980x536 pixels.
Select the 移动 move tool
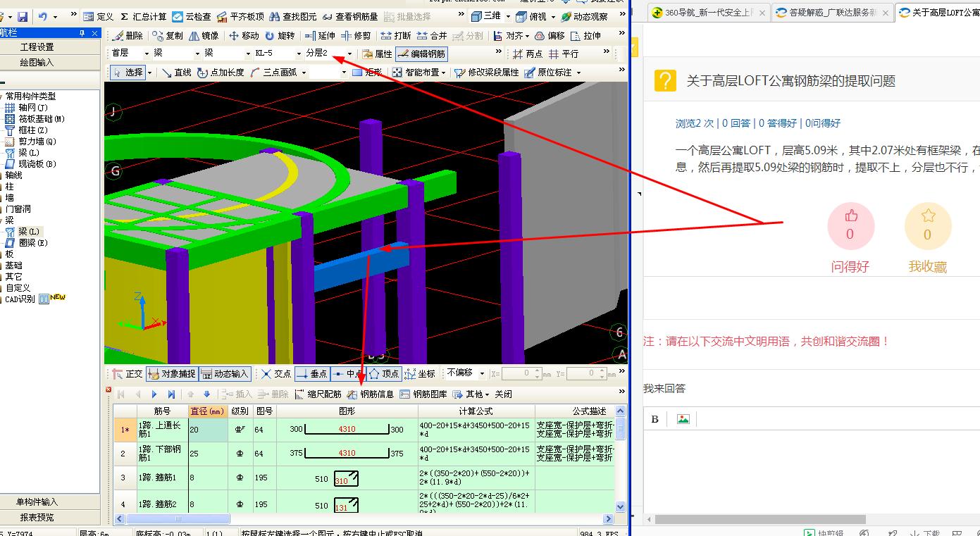click(244, 36)
